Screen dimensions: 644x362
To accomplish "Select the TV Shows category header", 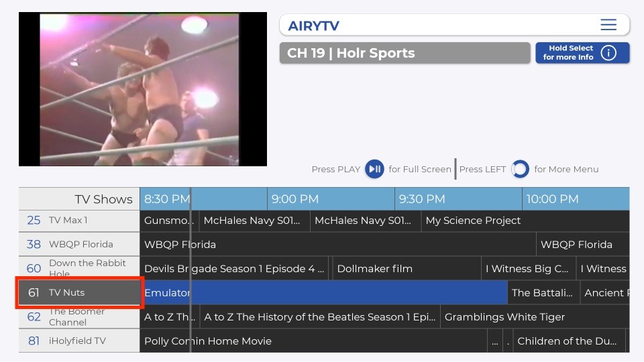I will point(79,199).
